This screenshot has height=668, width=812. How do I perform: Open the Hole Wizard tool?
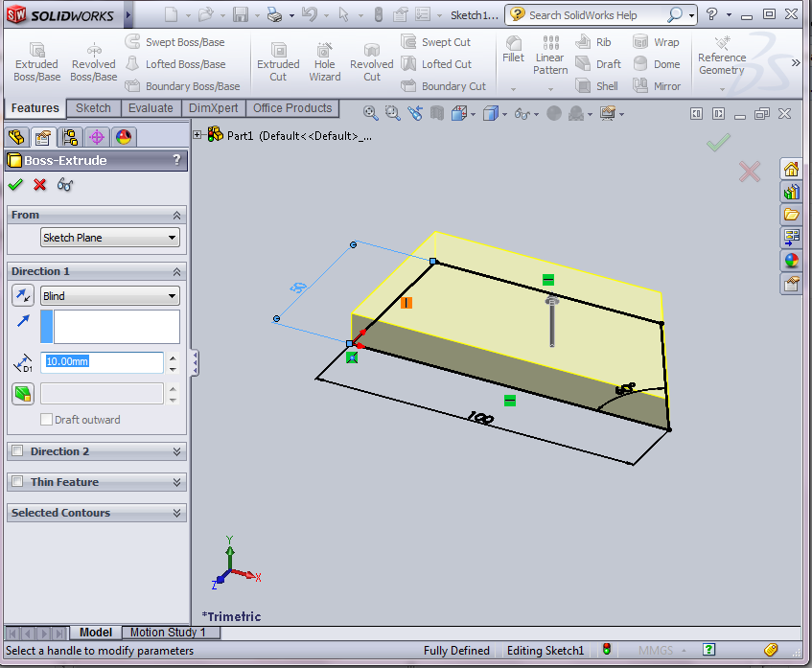pos(324,59)
